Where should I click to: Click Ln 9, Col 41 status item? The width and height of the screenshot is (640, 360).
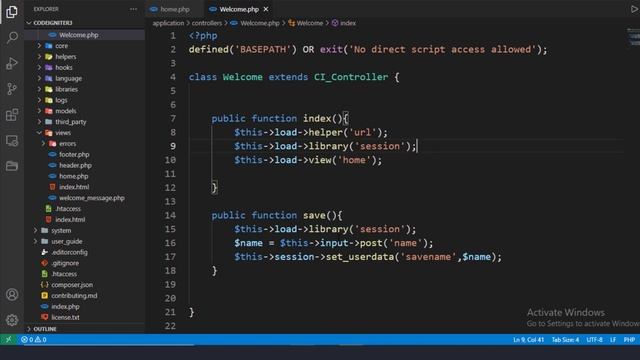528,340
